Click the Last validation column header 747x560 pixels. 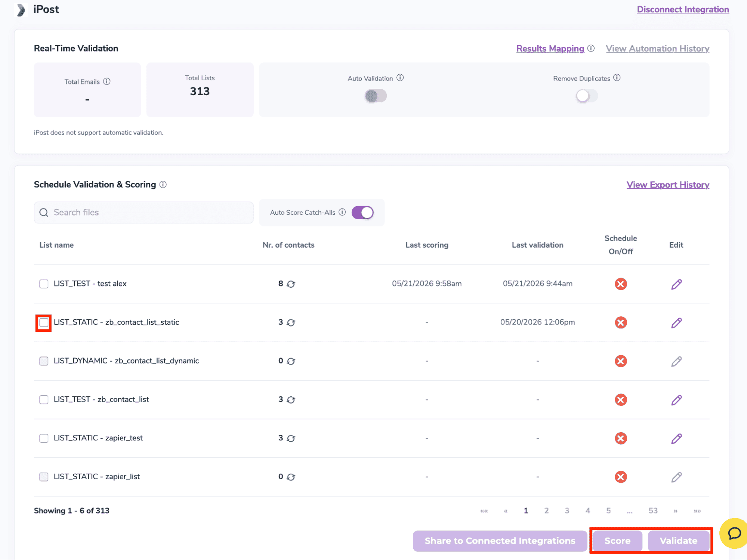point(537,245)
